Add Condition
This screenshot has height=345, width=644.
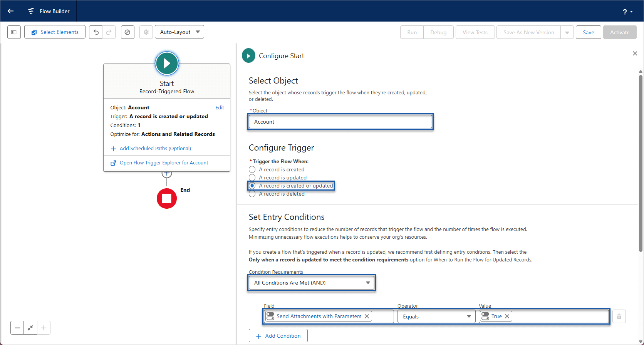[x=278, y=336]
